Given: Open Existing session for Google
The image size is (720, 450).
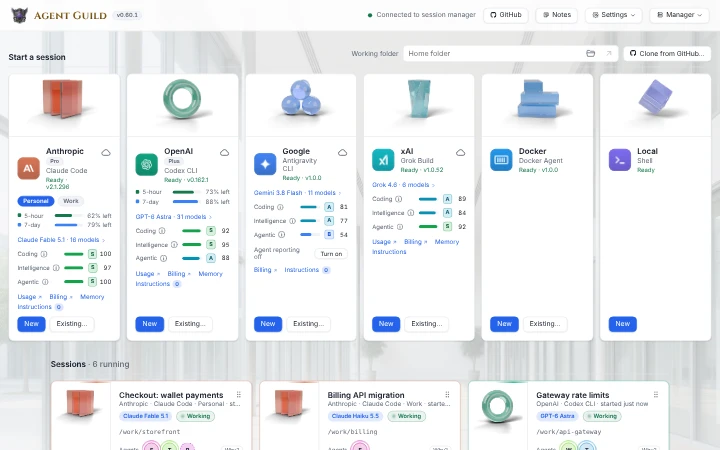Looking at the screenshot, I should point(309,324).
